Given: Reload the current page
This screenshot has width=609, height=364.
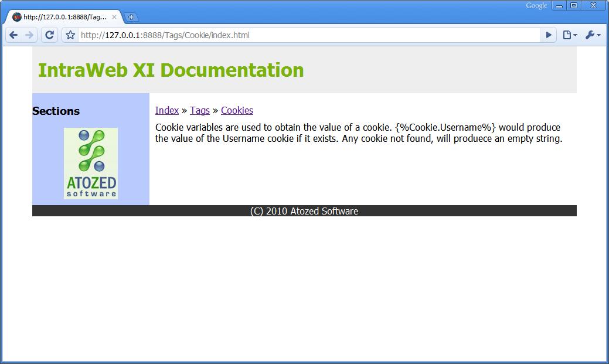Looking at the screenshot, I should click(x=50, y=35).
